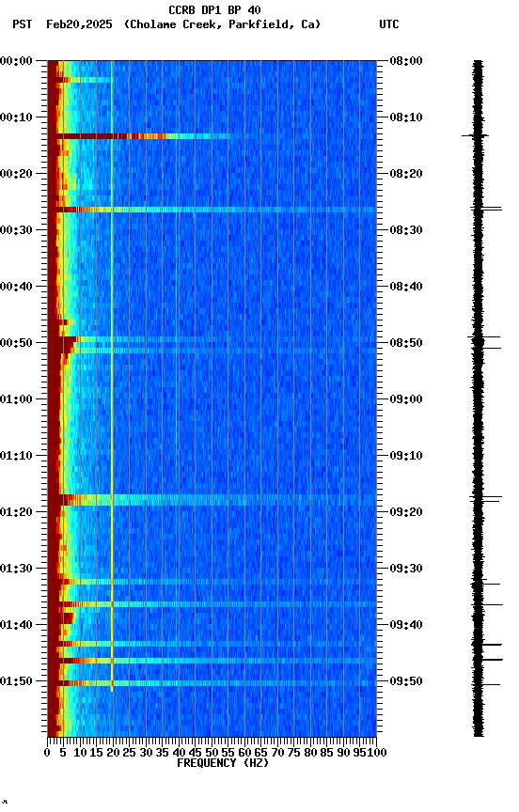Click the '00:40' PST time label

pyautogui.click(x=16, y=287)
